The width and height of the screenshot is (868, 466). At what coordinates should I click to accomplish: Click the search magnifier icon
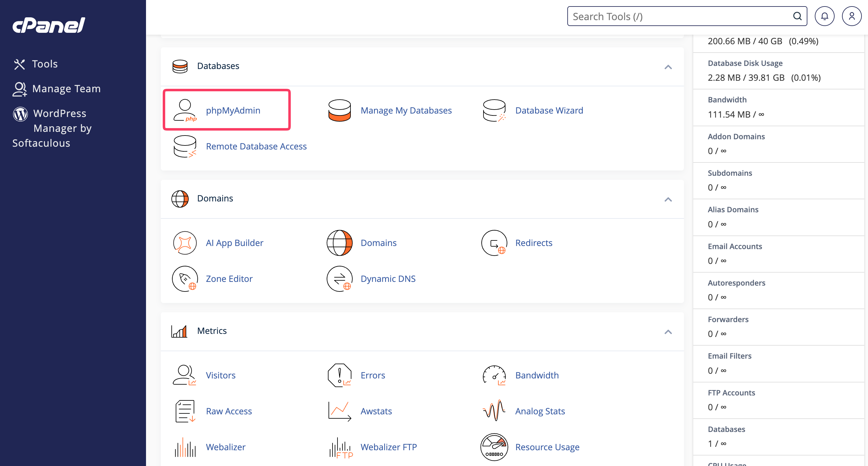tap(797, 16)
